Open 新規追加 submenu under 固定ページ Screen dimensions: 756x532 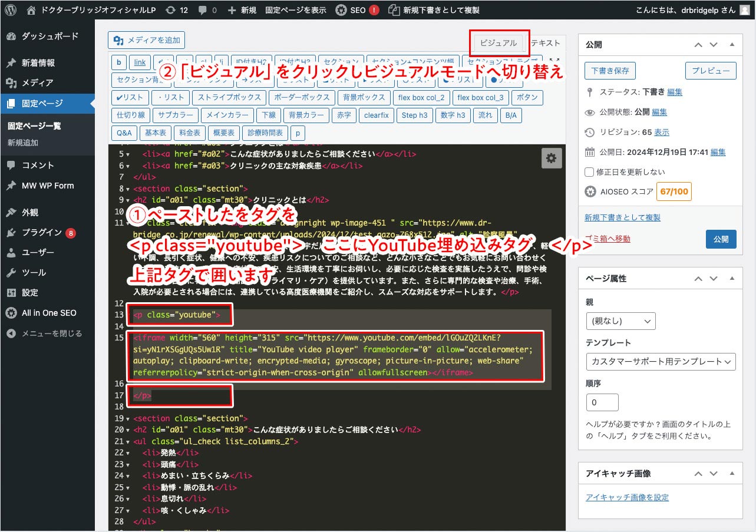point(23,143)
